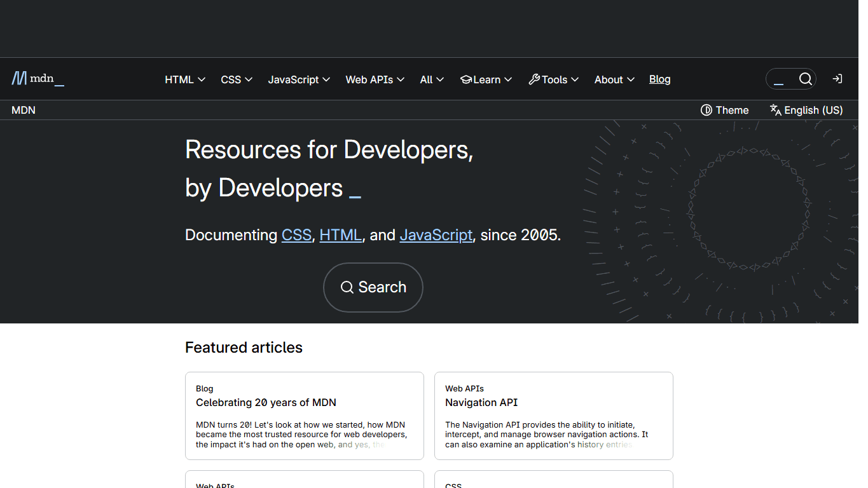
Task: Click the Featured articles heading
Action: pyautogui.click(x=244, y=348)
